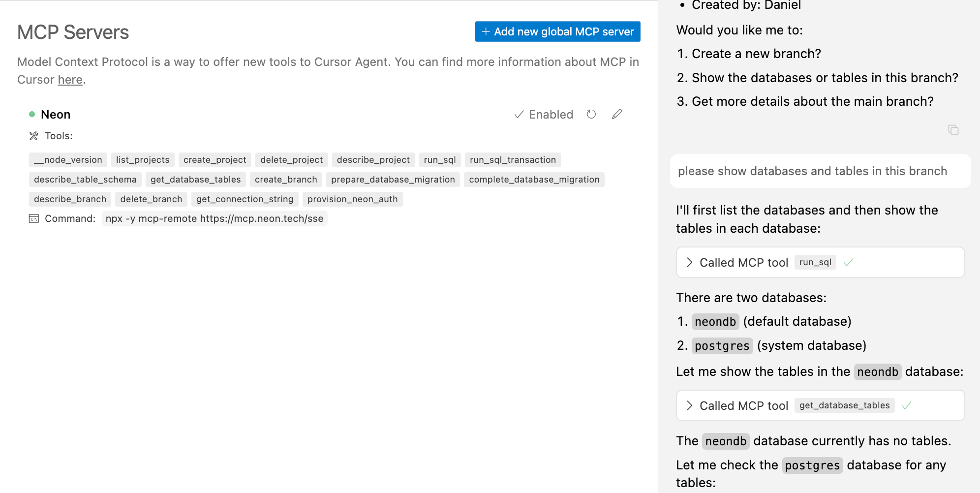
Task: Click 'Show the databases or tables' option
Action: point(825,78)
